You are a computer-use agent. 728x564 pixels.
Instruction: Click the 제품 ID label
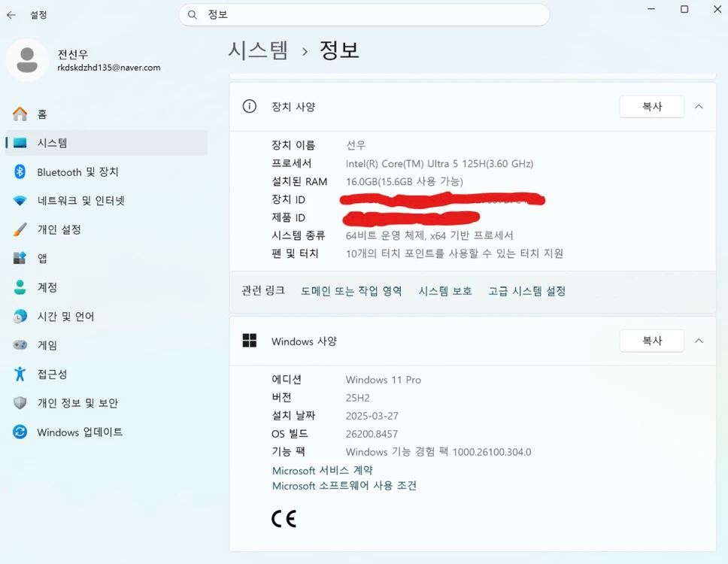click(288, 217)
